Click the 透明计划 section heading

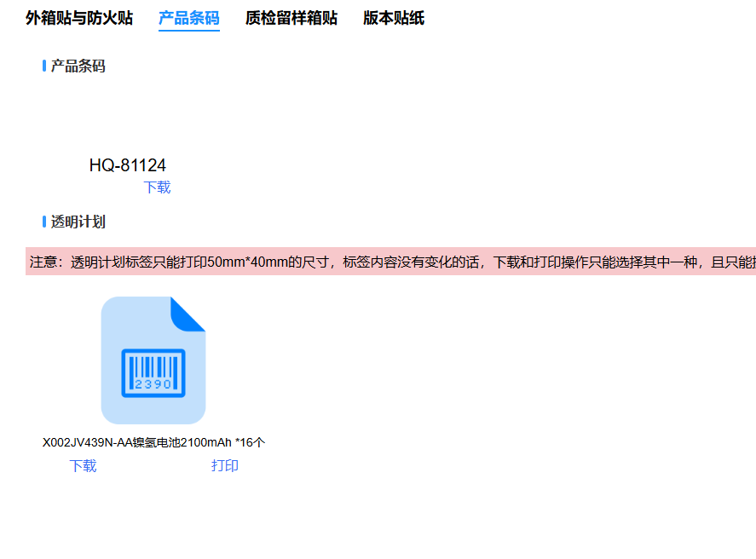point(78,222)
